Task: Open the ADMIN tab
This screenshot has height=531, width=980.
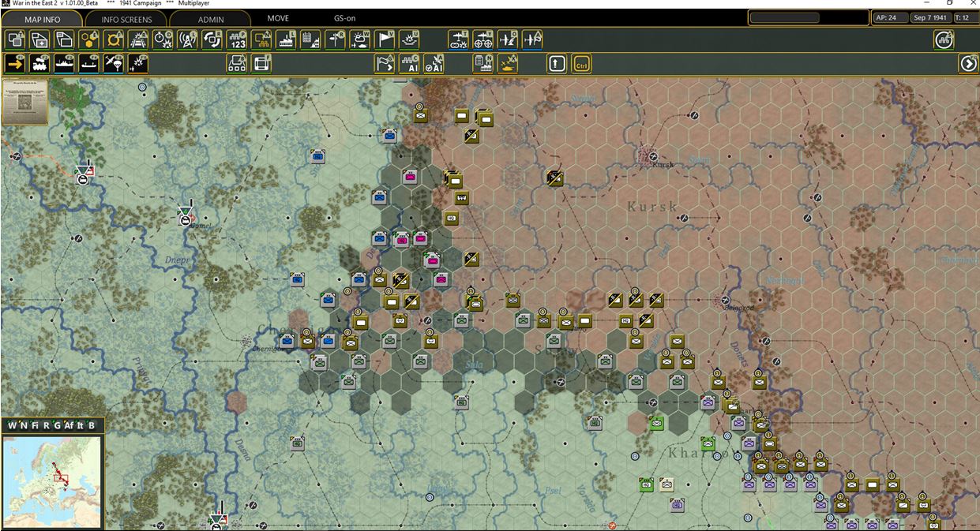Action: pos(210,19)
